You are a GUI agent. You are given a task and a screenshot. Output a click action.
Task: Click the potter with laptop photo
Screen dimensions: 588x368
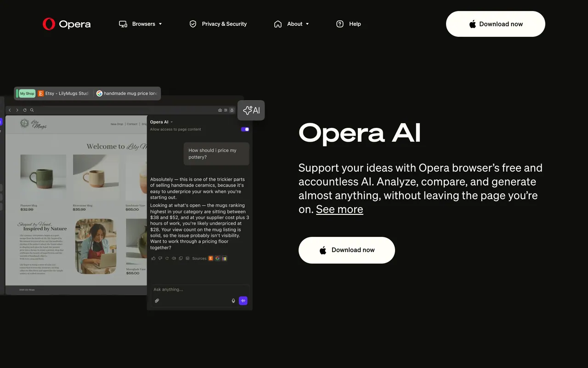(x=96, y=246)
